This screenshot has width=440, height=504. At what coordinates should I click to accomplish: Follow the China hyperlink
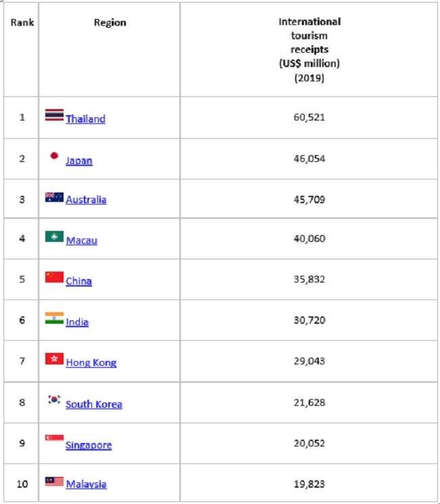79,281
